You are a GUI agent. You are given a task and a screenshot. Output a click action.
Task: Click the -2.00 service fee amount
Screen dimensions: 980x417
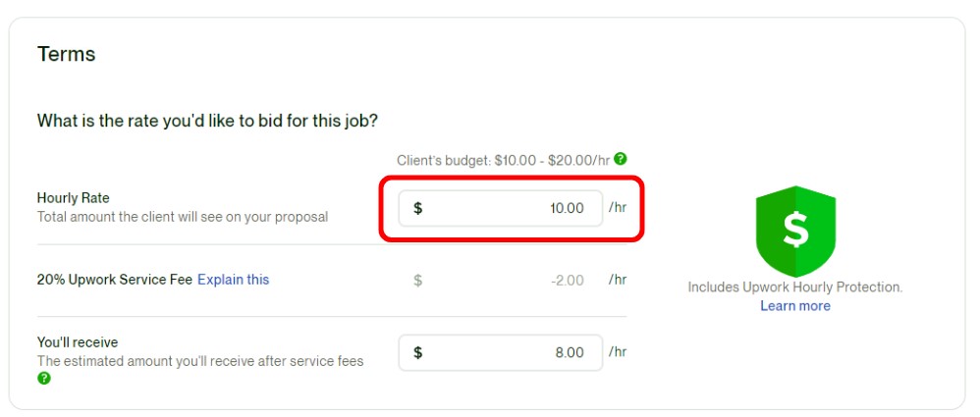tap(568, 281)
